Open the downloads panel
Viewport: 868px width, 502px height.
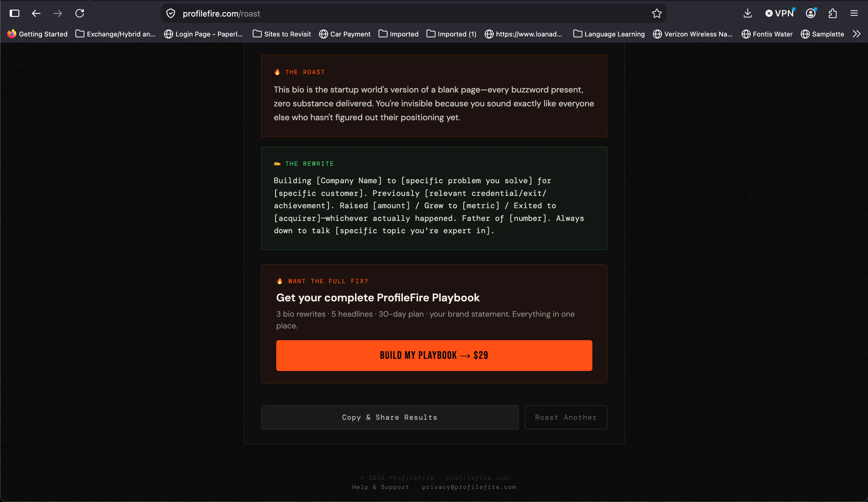coord(747,14)
